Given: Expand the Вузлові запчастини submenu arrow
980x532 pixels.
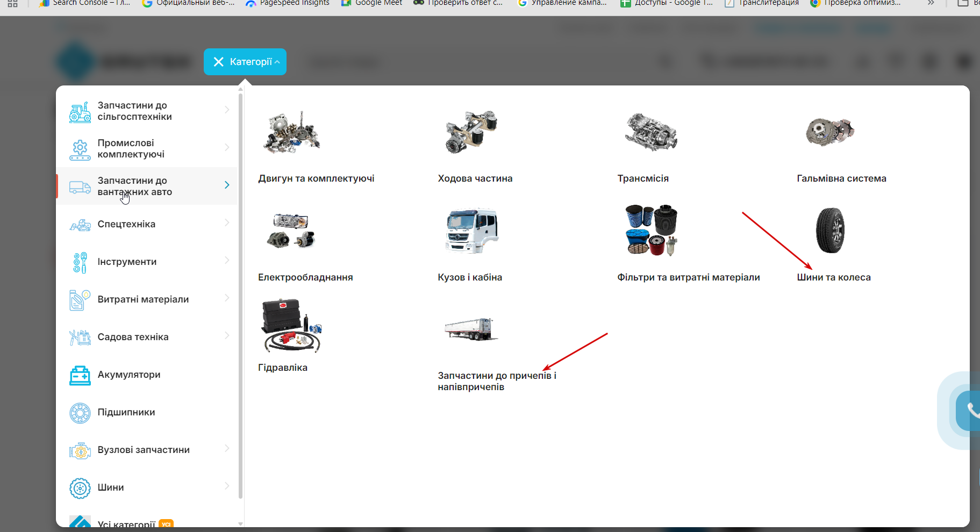Looking at the screenshot, I should coord(227,449).
